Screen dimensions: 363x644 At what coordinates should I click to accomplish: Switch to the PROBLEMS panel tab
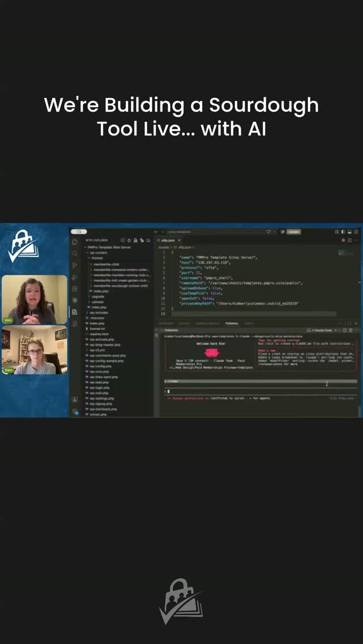click(166, 324)
